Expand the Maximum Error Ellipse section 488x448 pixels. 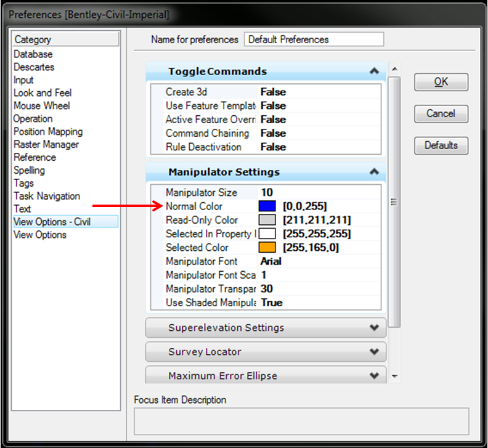tap(266, 375)
